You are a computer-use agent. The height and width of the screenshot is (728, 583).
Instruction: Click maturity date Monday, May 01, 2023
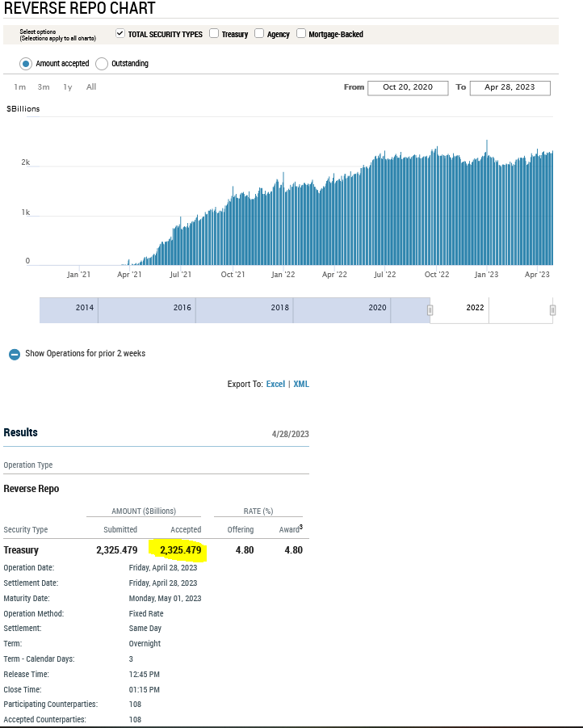pos(166,599)
